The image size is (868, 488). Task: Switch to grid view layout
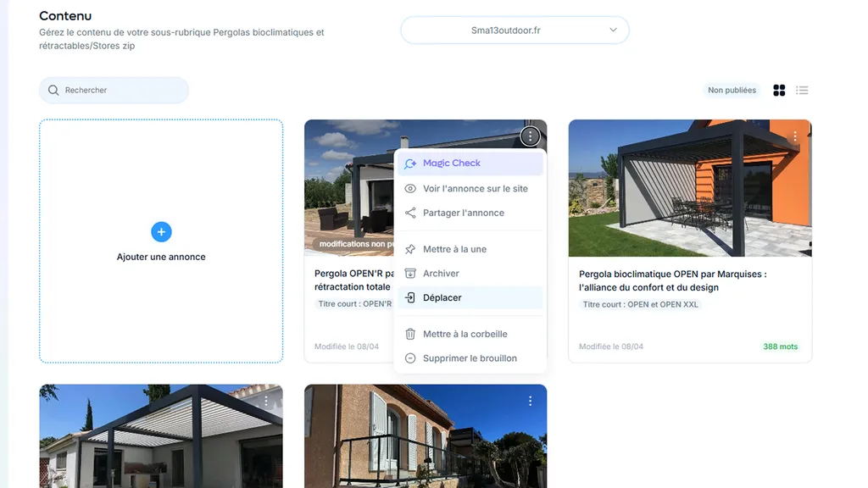[779, 91]
